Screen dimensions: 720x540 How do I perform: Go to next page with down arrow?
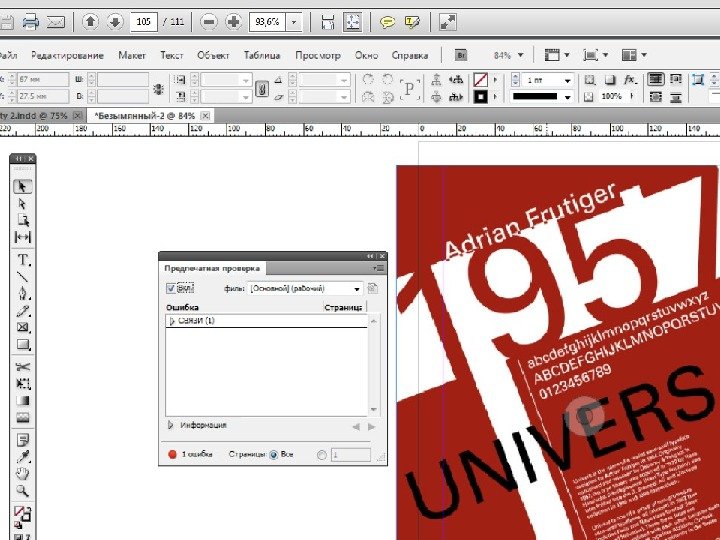click(115, 22)
